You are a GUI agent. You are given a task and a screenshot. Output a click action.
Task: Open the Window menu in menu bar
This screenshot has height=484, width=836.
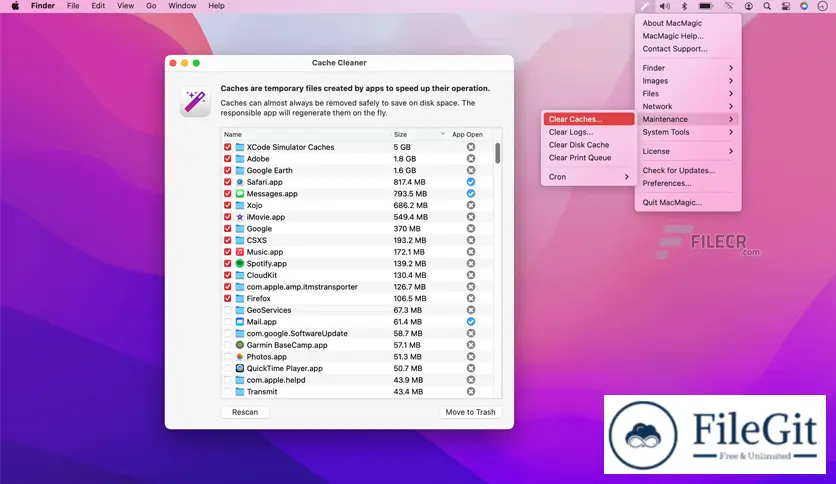(x=182, y=6)
